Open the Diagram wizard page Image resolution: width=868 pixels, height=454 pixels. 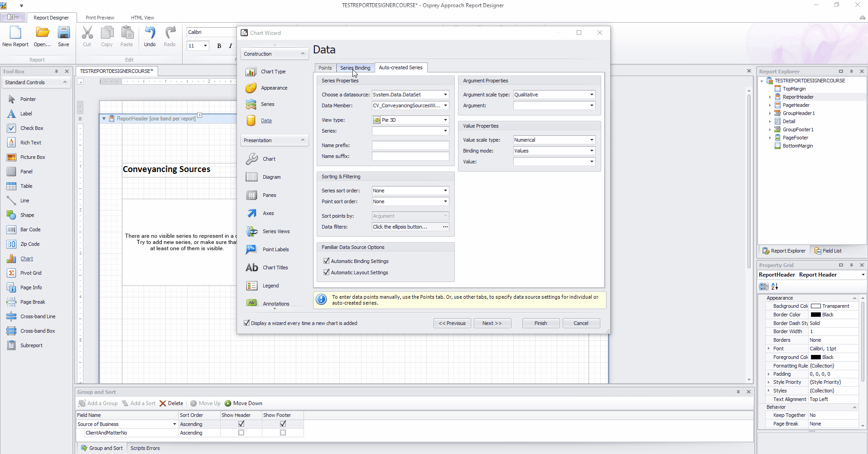click(x=271, y=177)
